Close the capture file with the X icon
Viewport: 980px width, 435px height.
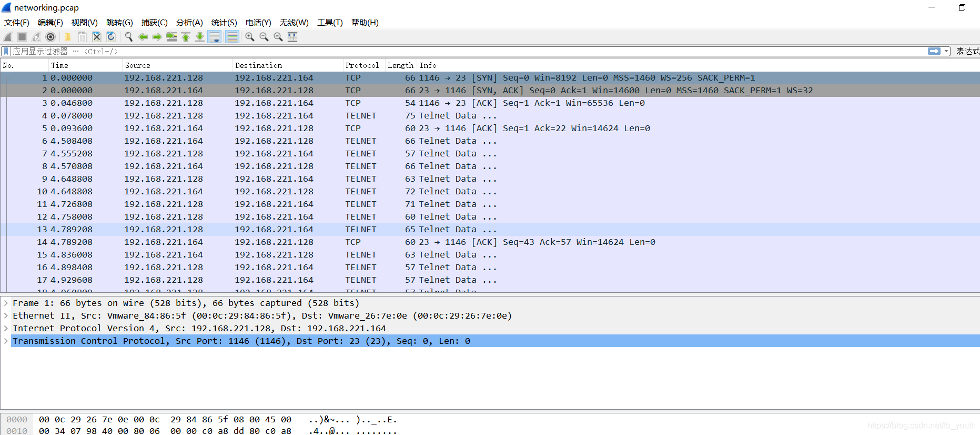(x=96, y=37)
